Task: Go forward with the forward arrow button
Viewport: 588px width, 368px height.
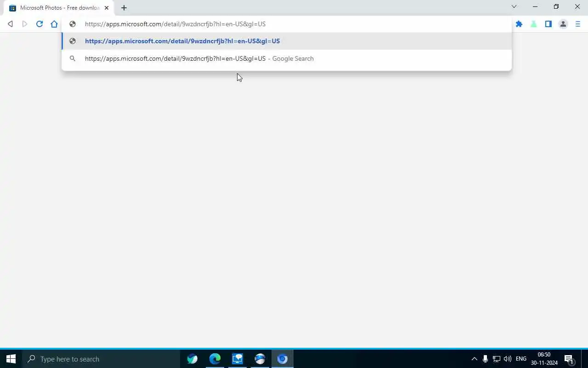Action: (25, 24)
